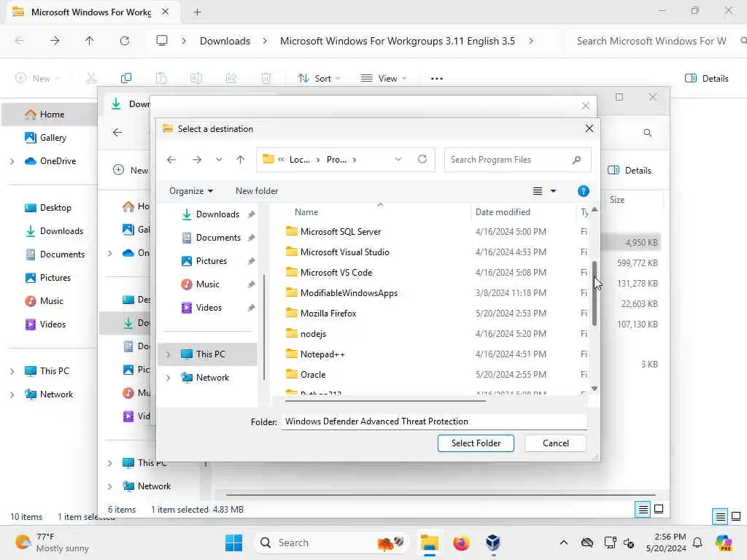Select the Microsoft SQL Server folder
Viewport: 747px width, 560px height.
[340, 232]
